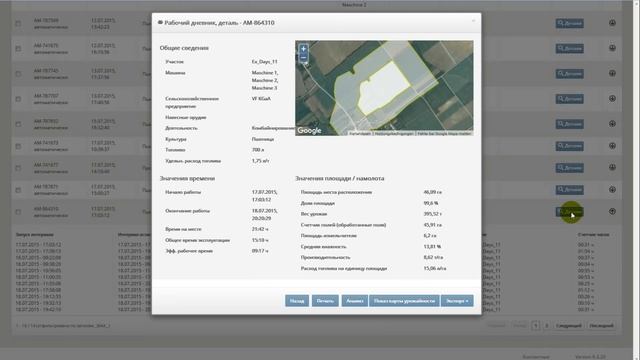640x360 pixels.
Task: Go to page 1 in background pagination
Action: click(536, 326)
